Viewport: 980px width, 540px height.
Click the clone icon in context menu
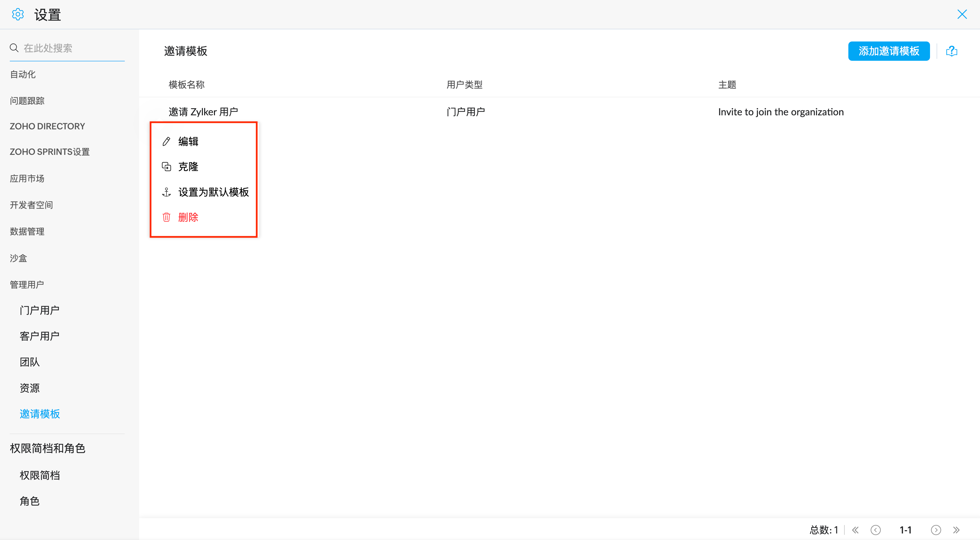[166, 167]
